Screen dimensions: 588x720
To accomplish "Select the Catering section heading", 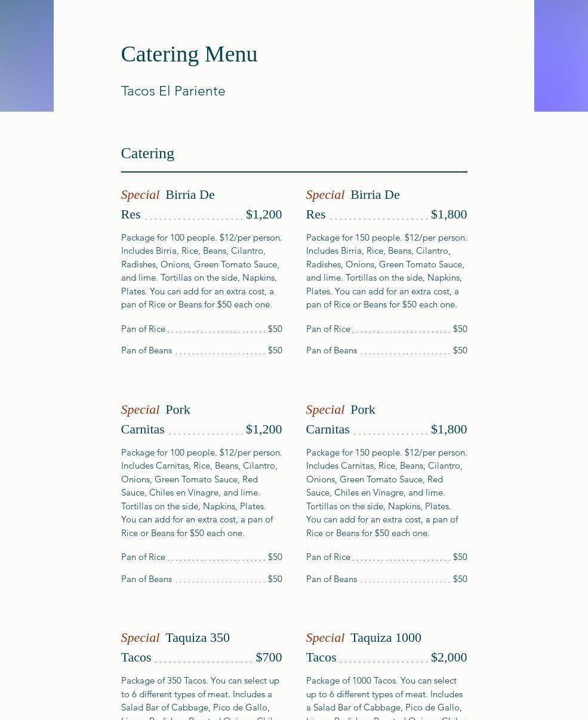I will 147,153.
